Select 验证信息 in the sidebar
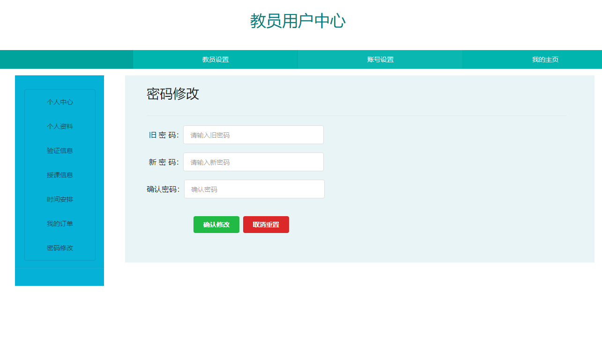Image resolution: width=602 pixels, height=364 pixels. click(59, 151)
